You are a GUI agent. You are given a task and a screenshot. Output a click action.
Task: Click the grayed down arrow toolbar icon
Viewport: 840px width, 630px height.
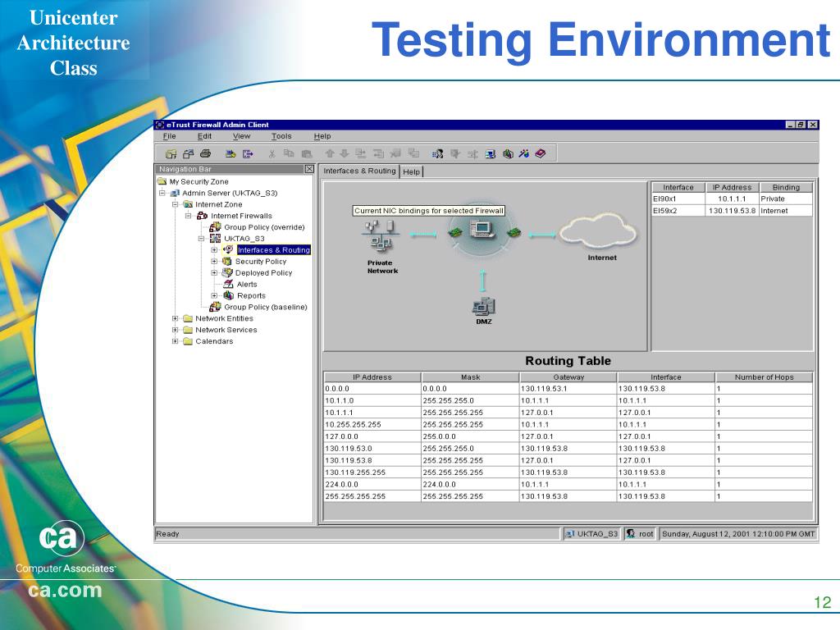(x=345, y=153)
